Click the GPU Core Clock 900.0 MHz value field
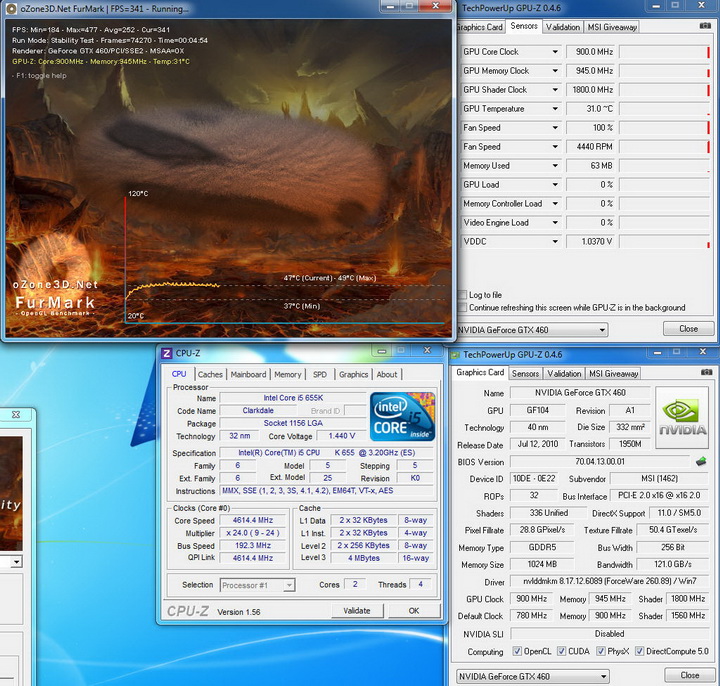Image resolution: width=720 pixels, height=686 pixels. [591, 52]
